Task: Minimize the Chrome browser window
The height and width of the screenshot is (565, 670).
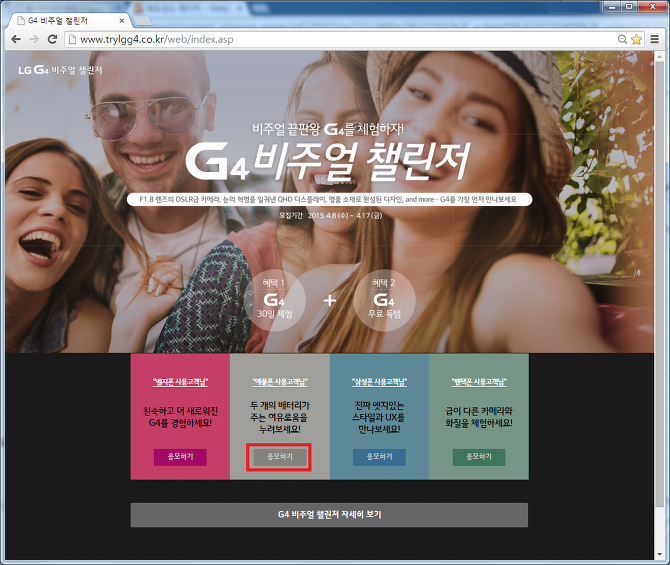Action: pos(612,6)
